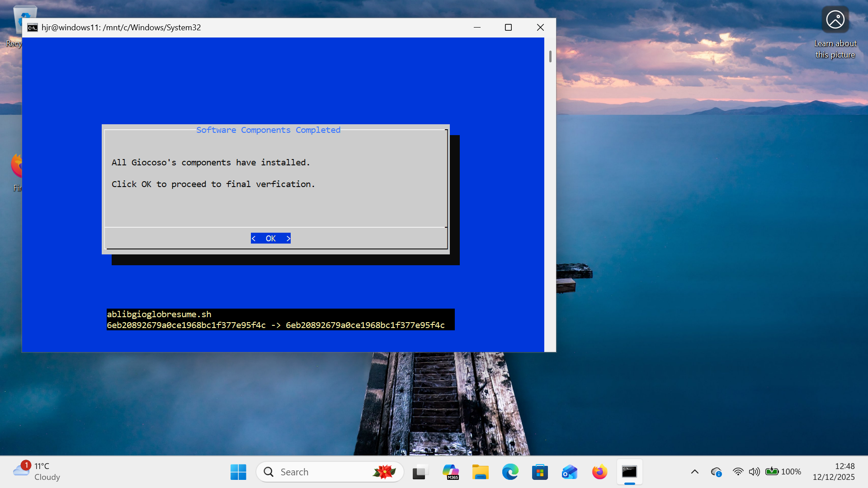Open File Explorer from the taskbar
The image size is (868, 488).
[x=481, y=472]
